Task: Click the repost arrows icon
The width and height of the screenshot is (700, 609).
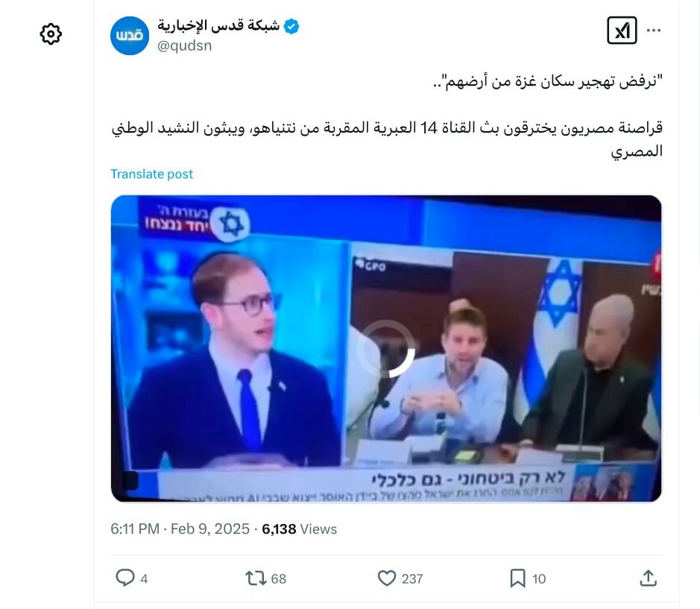Action: pyautogui.click(x=256, y=578)
